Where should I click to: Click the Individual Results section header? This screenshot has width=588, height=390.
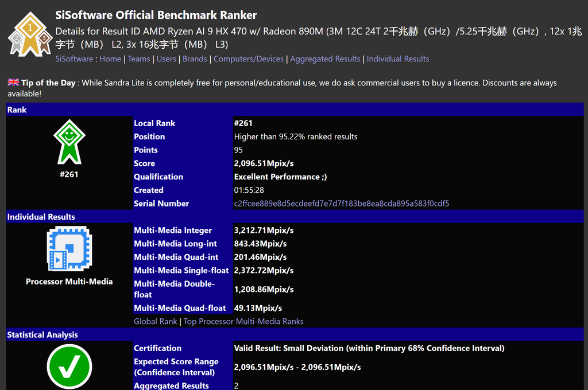(41, 217)
